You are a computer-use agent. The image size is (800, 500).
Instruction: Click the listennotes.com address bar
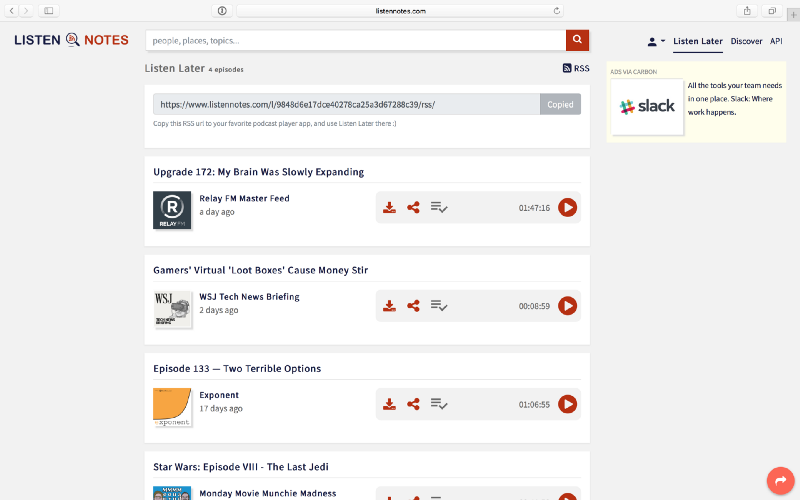[400, 11]
